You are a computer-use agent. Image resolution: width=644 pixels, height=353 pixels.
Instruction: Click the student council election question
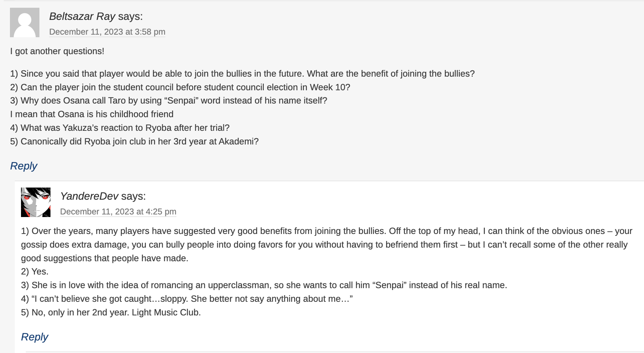(180, 87)
